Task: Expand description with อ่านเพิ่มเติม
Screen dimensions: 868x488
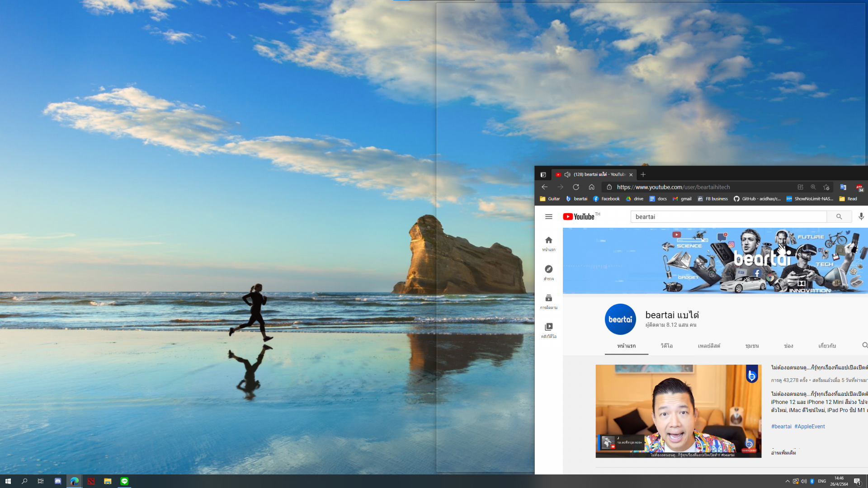Action: pos(783,452)
